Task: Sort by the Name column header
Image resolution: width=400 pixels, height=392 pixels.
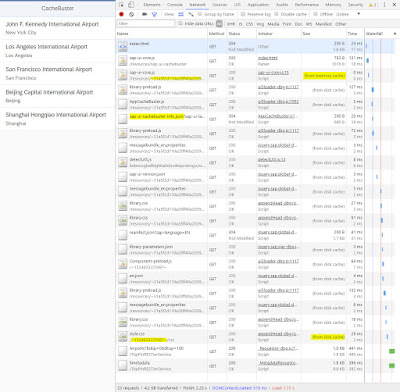Action: (162, 34)
